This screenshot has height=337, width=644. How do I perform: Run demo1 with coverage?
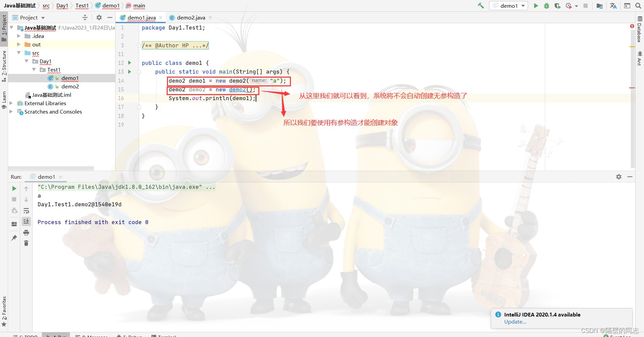point(557,6)
